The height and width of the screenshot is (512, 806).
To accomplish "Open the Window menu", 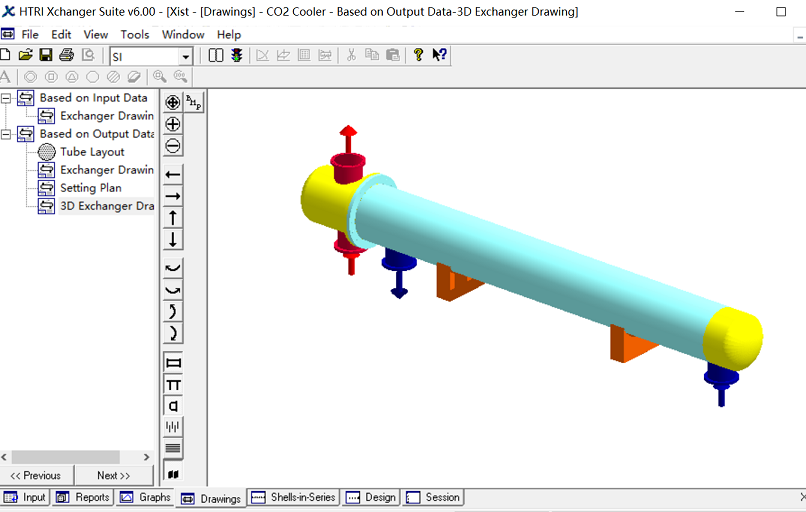I will [183, 34].
